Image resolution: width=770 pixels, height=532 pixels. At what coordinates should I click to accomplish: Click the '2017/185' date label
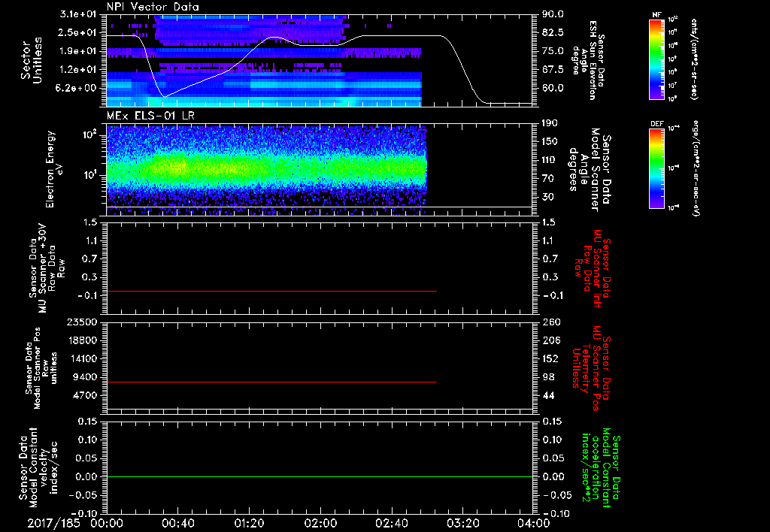point(53,523)
